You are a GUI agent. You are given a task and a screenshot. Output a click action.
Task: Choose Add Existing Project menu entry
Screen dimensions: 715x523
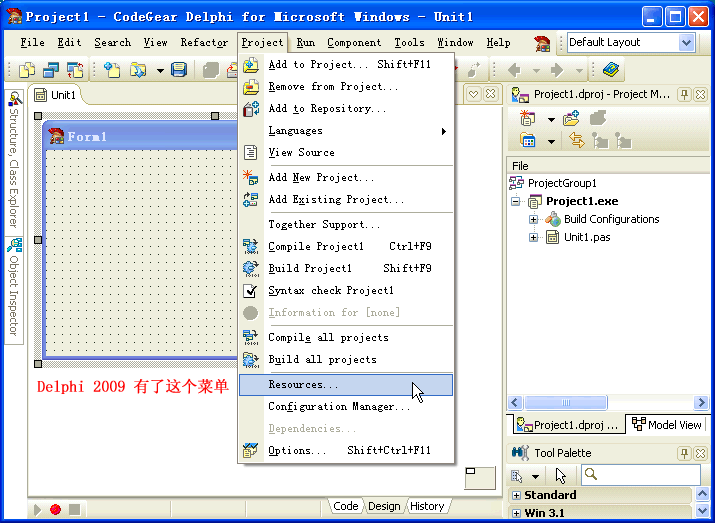pyautogui.click(x=346, y=200)
